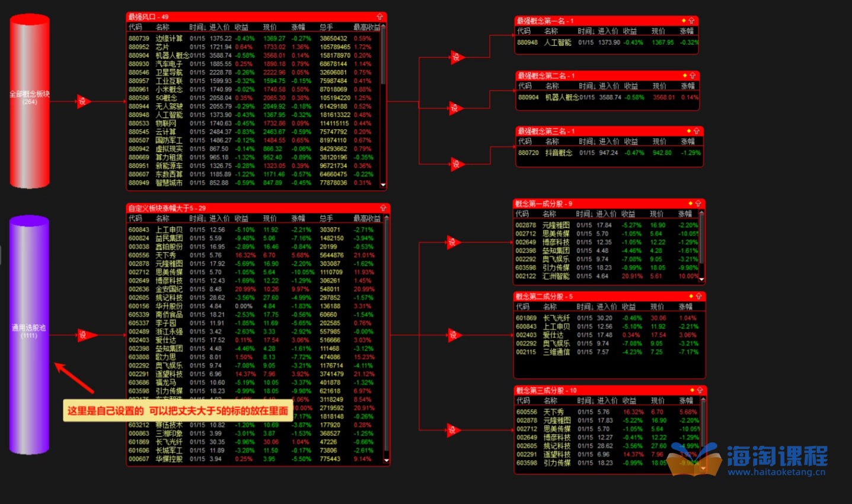Image resolution: width=852 pixels, height=504 pixels.
Task: Click 收益 column header in 自定义板块 table
Action: (x=241, y=219)
